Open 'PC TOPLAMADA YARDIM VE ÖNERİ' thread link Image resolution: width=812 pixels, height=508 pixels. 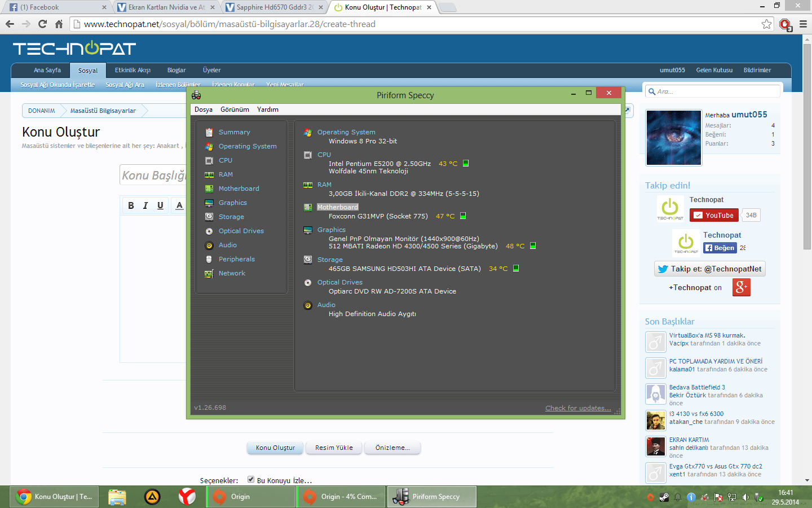click(716, 361)
